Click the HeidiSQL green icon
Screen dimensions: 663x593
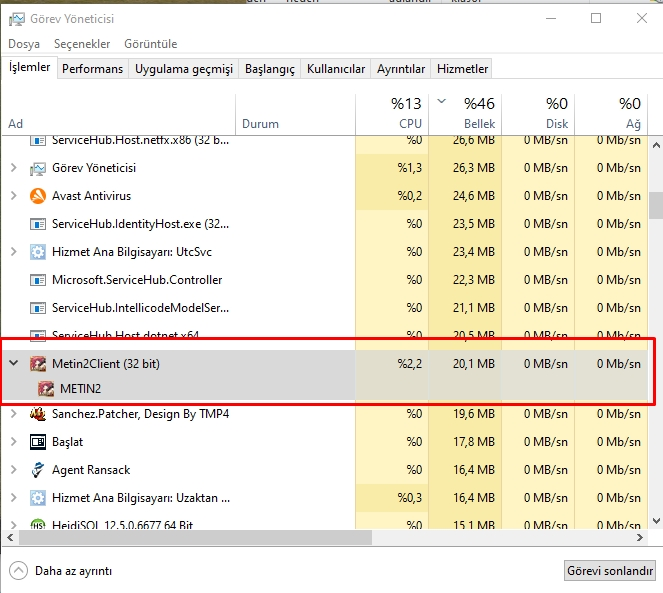(x=38, y=525)
